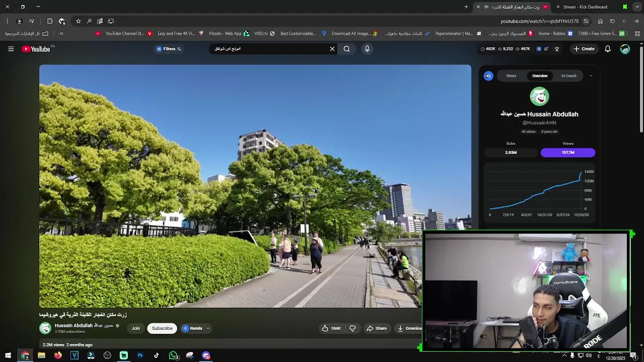This screenshot has width=644, height=362.
Task: Share the video
Action: pos(376,328)
